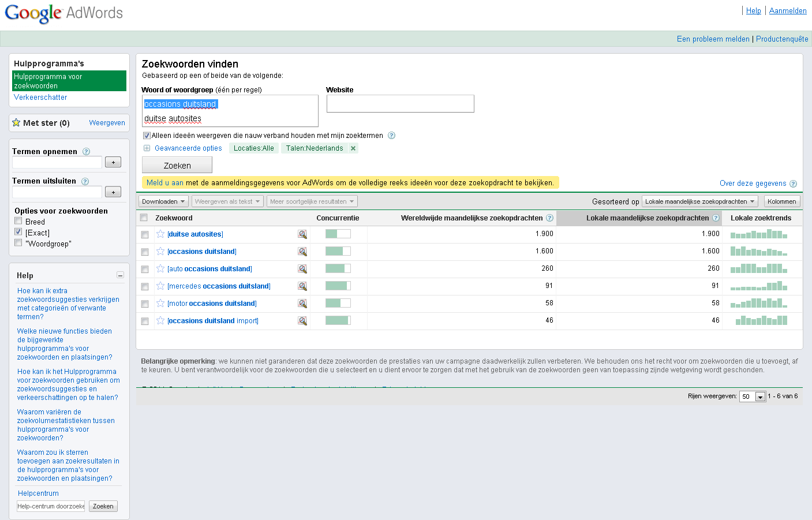Click competition bar for duitse autosites
This screenshot has width=812, height=520.
(x=338, y=234)
